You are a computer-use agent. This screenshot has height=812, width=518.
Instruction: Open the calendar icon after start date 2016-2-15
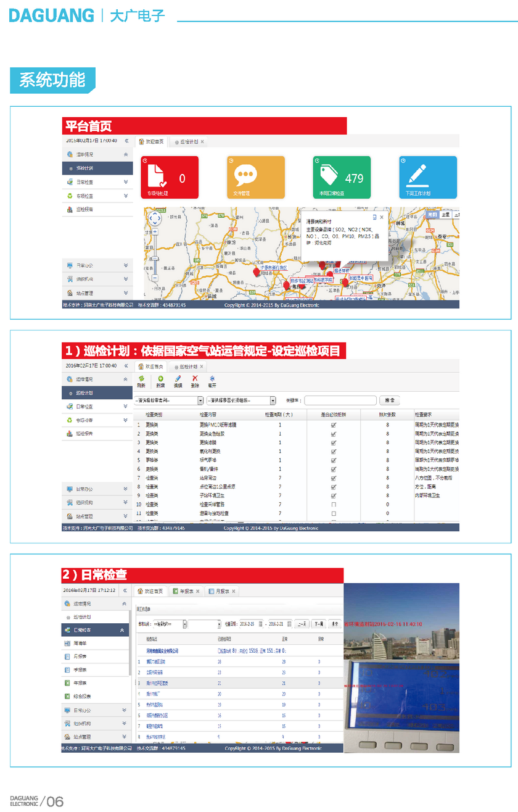261,624
